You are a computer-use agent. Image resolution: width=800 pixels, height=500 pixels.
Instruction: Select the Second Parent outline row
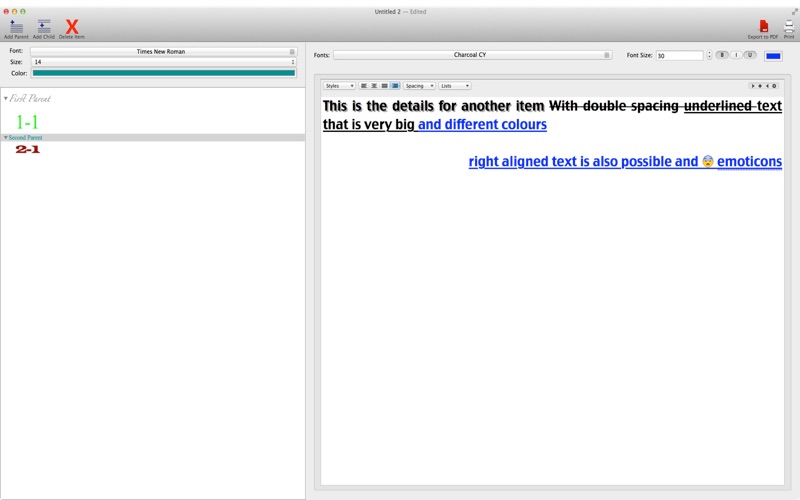tap(153, 137)
